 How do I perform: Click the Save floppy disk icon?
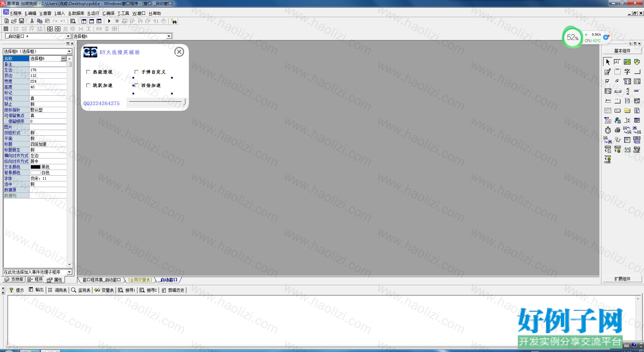(x=21, y=21)
